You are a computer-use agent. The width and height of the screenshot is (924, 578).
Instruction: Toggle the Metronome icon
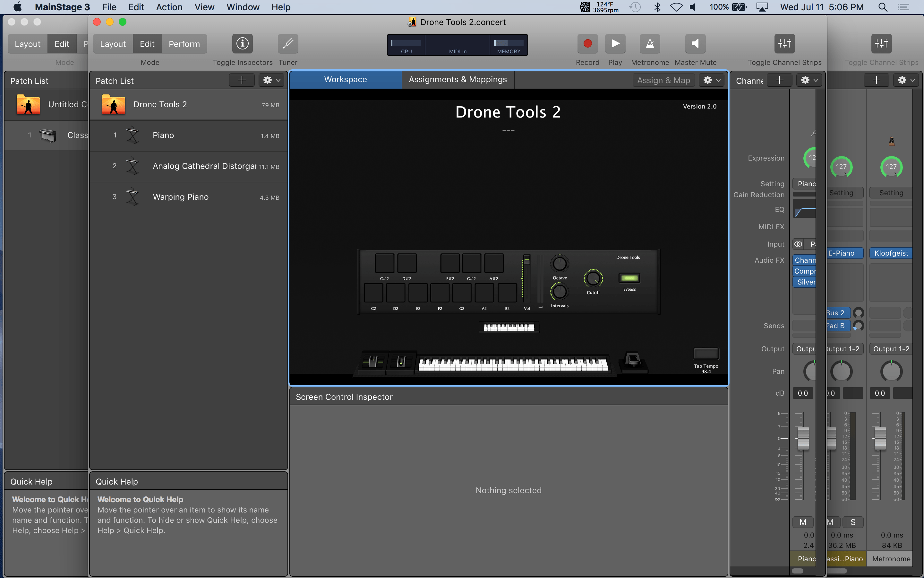coord(650,44)
